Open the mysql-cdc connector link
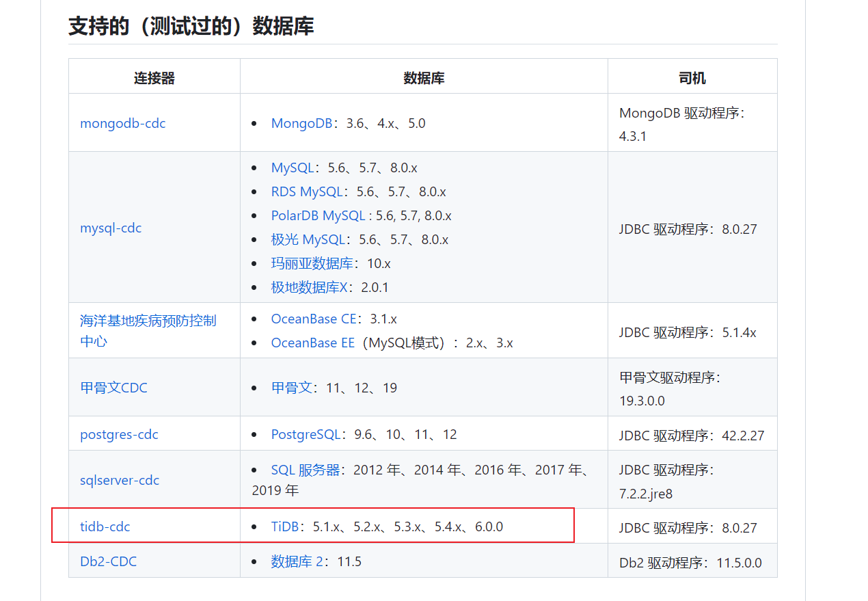Viewport: 868px width, 601px height. (111, 228)
